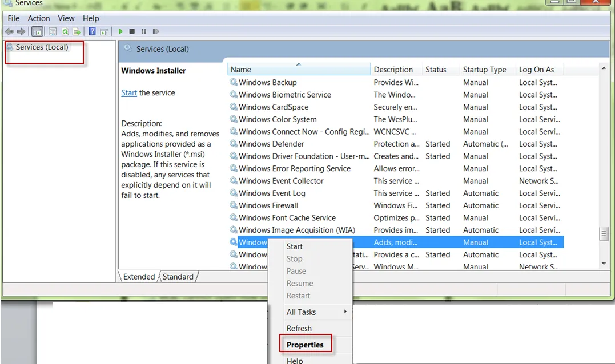Toggle Show/Hide Action Pane toolbar icon
Viewport: 615px width, 364px height.
[x=104, y=31]
